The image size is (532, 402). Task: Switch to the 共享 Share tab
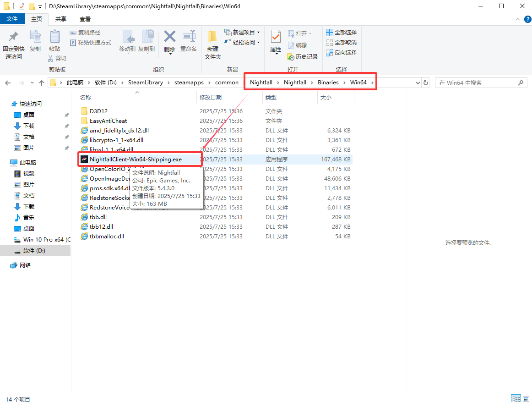61,19
